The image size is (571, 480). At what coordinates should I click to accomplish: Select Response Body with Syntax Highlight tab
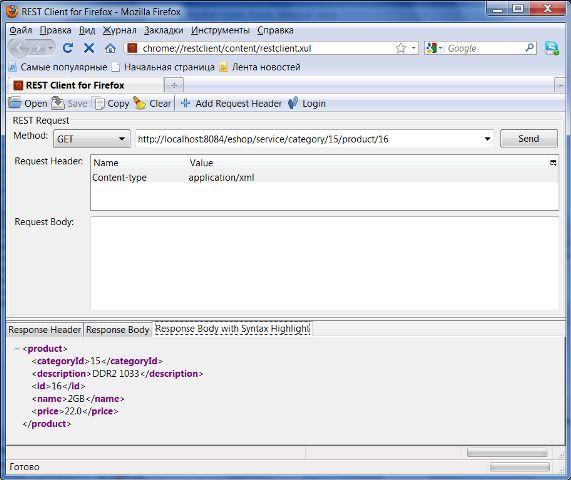click(x=232, y=328)
